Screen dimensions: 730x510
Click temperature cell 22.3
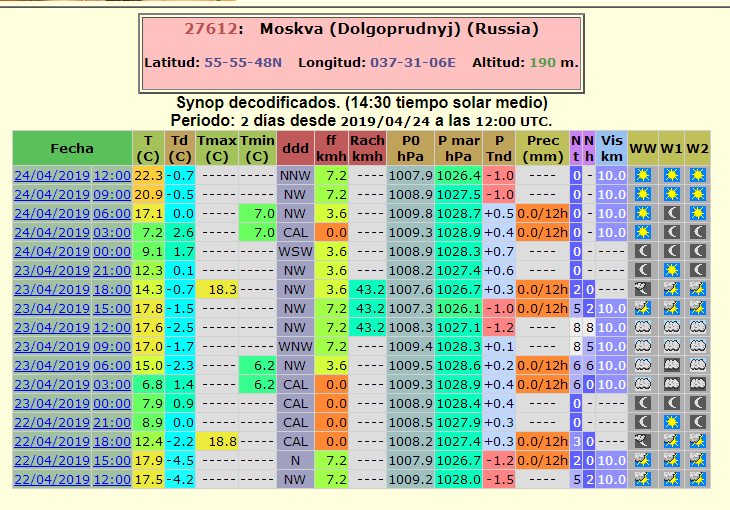149,176
